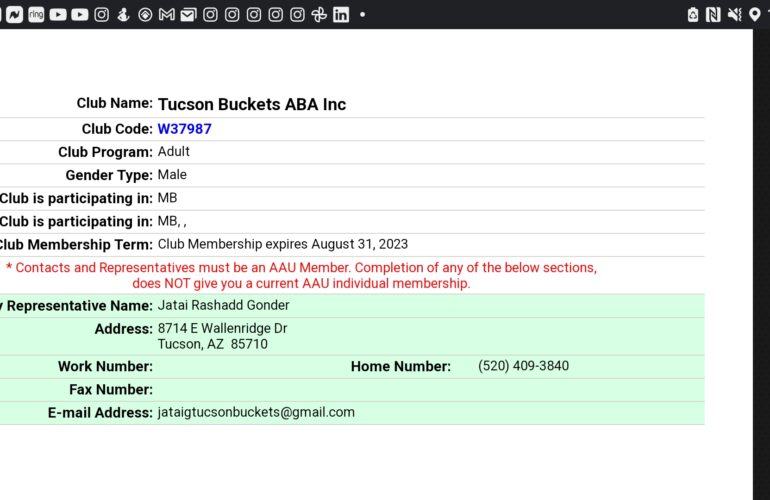Tap the pinwheel notification icon
Image resolution: width=770 pixels, height=500 pixels.
tap(319, 15)
